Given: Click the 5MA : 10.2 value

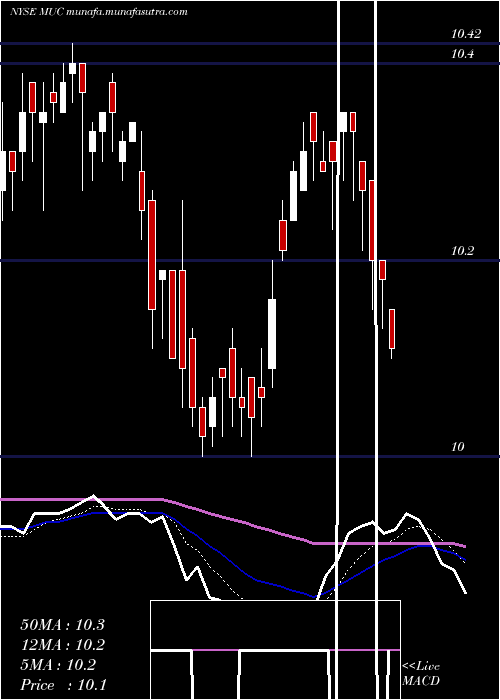Looking at the screenshot, I should pos(58,665).
